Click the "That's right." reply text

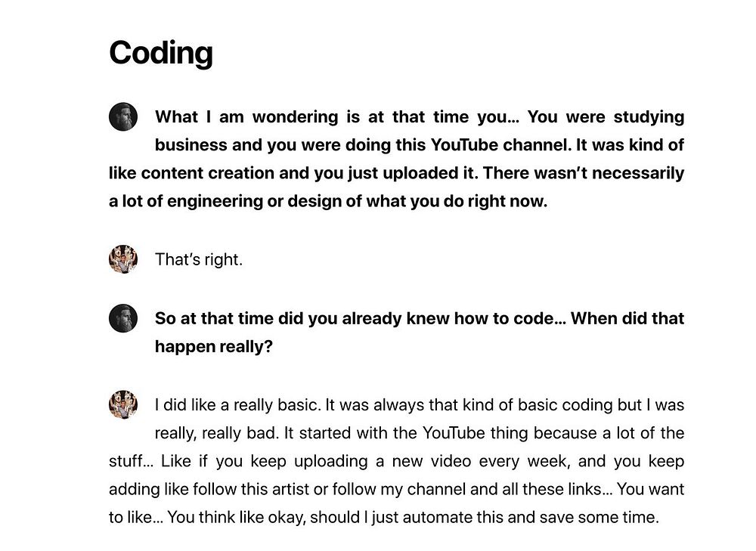199,260
